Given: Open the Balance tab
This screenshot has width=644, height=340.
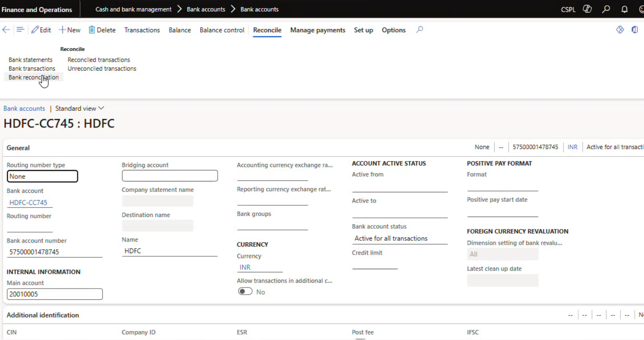Looking at the screenshot, I should pos(180,30).
